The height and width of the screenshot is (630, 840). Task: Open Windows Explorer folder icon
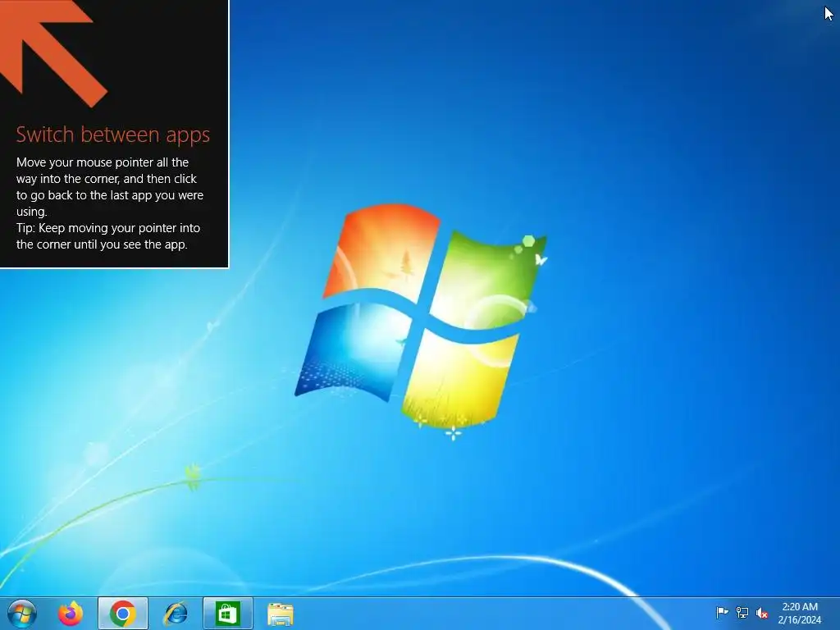point(281,614)
